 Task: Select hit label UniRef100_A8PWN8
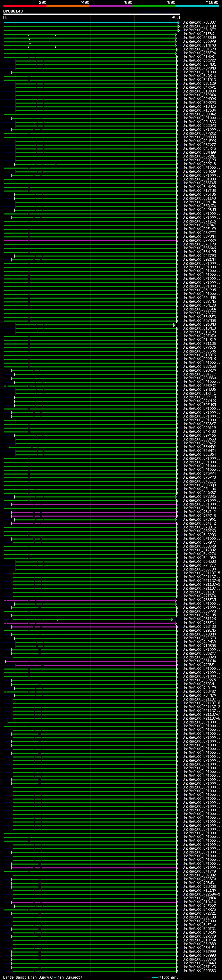click(x=199, y=68)
